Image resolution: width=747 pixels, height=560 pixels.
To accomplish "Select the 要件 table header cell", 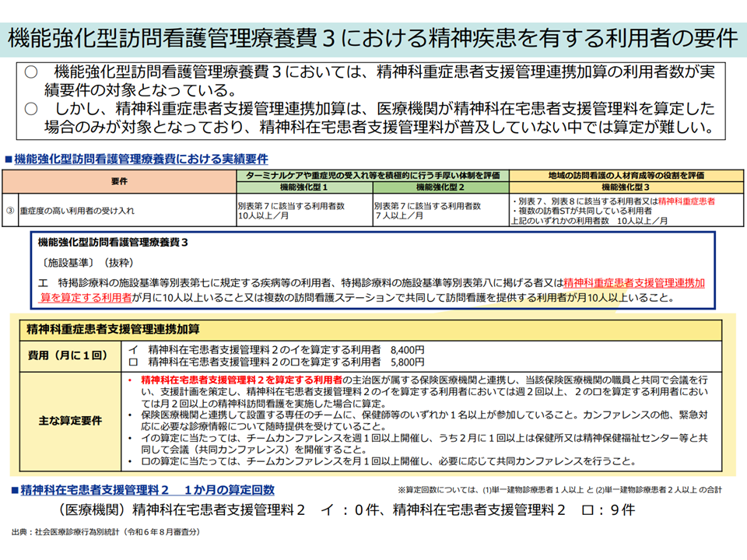I will point(119,181).
